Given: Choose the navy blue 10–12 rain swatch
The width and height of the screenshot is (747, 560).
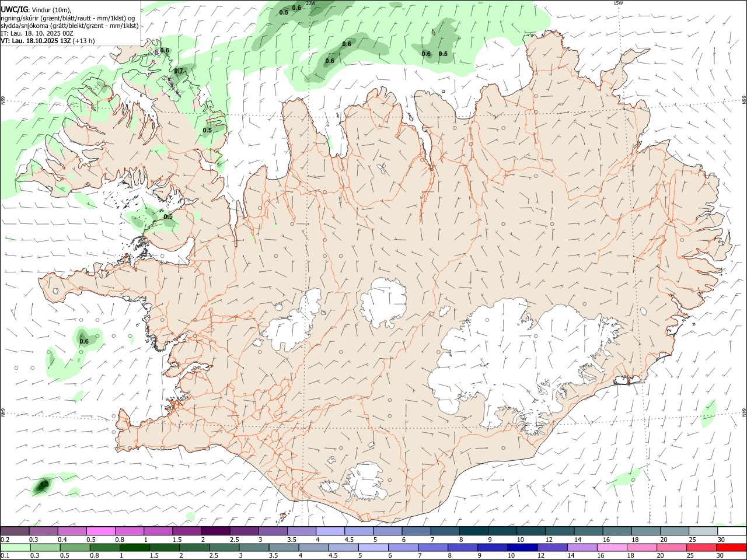Looking at the screenshot, I should [x=522, y=547].
